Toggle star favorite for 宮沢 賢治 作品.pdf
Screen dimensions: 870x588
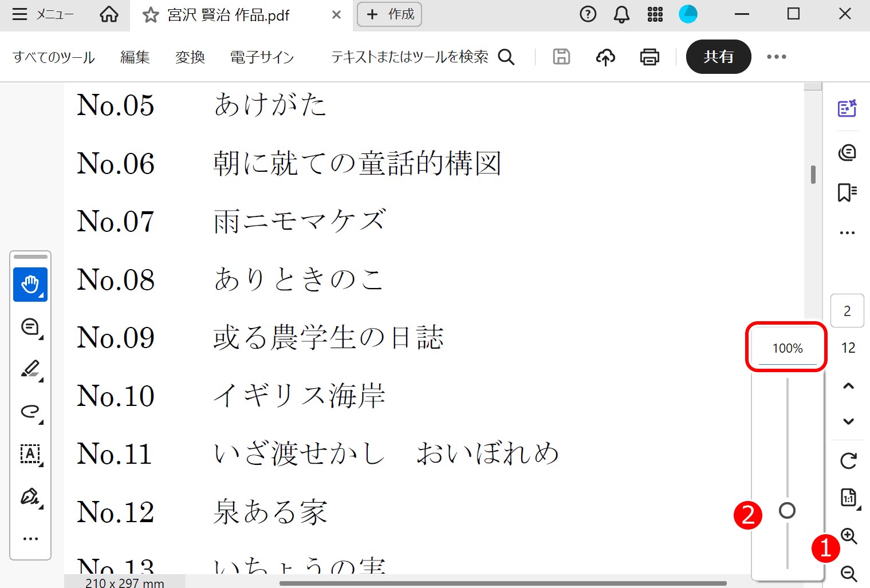coord(151,15)
